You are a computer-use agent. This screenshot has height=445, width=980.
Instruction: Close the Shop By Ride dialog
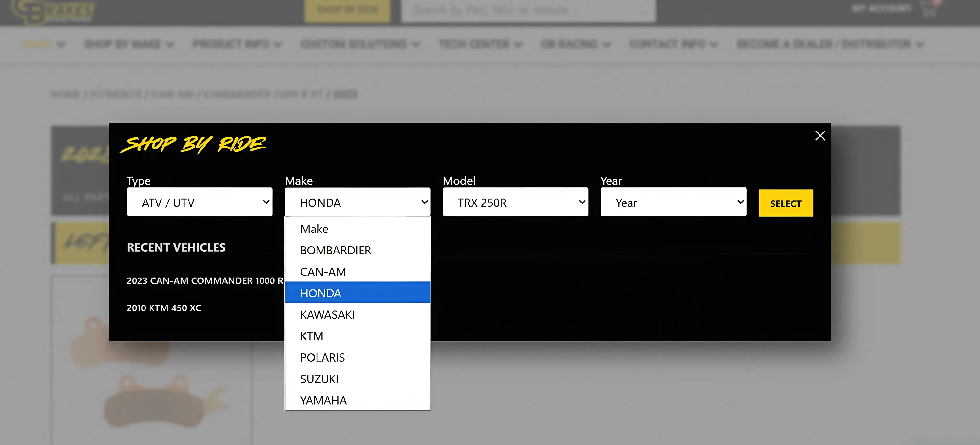[x=820, y=136]
